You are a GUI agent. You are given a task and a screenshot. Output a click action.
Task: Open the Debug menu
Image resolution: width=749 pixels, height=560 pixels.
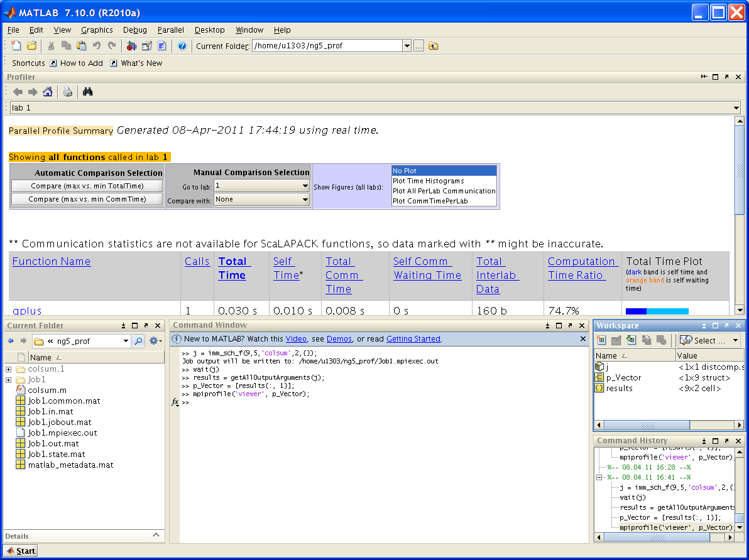[135, 30]
